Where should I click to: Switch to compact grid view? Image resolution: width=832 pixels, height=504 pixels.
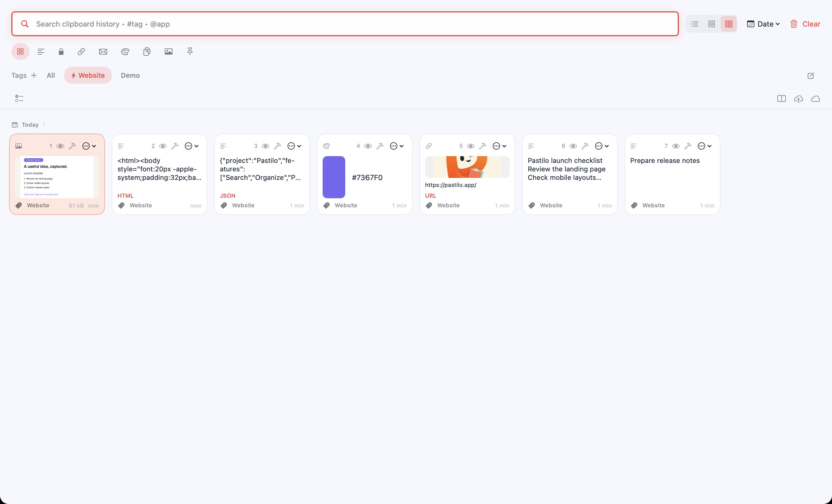click(x=729, y=24)
